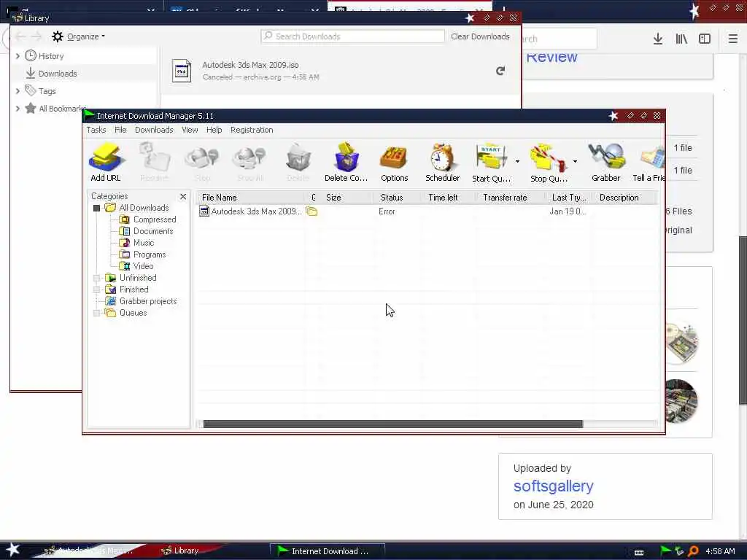
Task: Click Clear Downloads button
Action: pos(480,36)
